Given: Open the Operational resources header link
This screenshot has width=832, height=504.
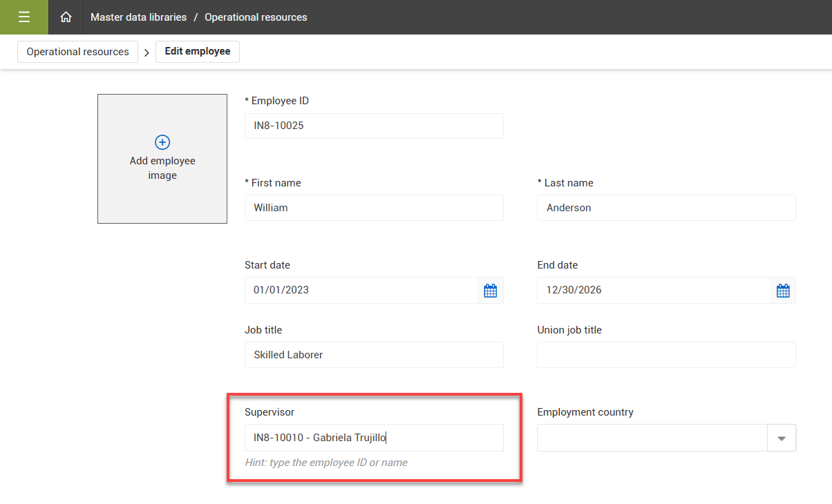Looking at the screenshot, I should tap(256, 17).
